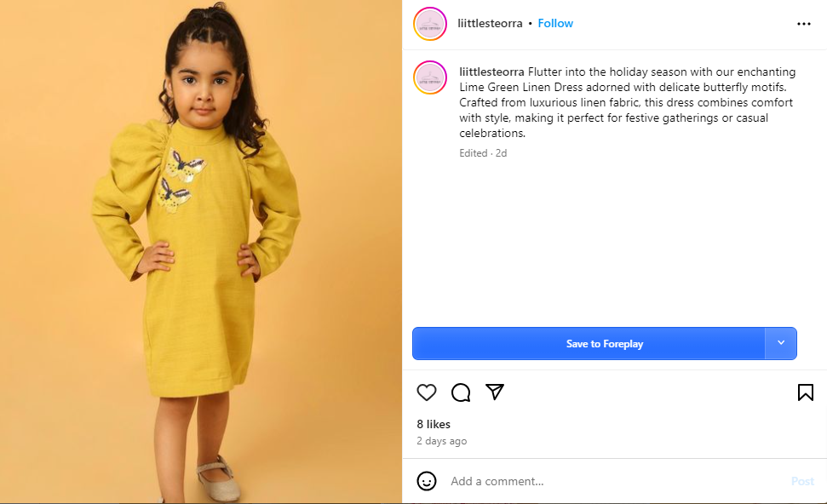This screenshot has width=827, height=504.
Task: Click the profile avatar in the post header
Action: [x=430, y=24]
